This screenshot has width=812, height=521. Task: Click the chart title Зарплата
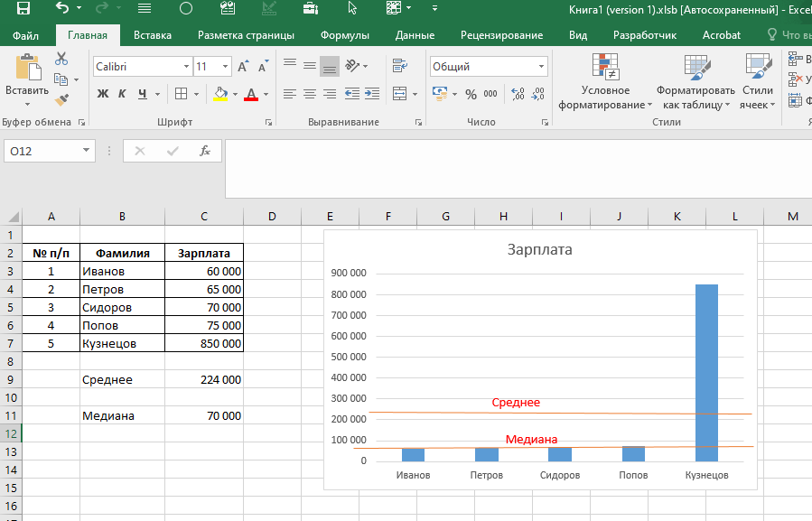pos(539,249)
